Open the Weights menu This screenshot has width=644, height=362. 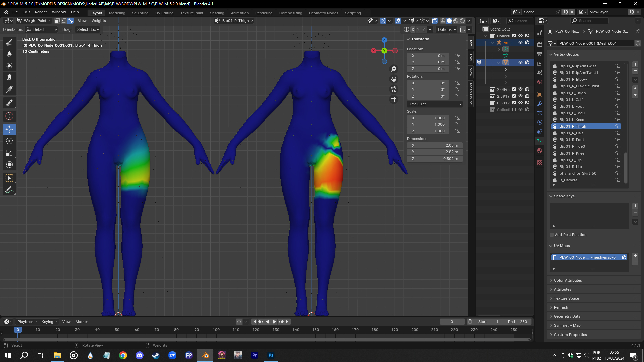(99, 21)
